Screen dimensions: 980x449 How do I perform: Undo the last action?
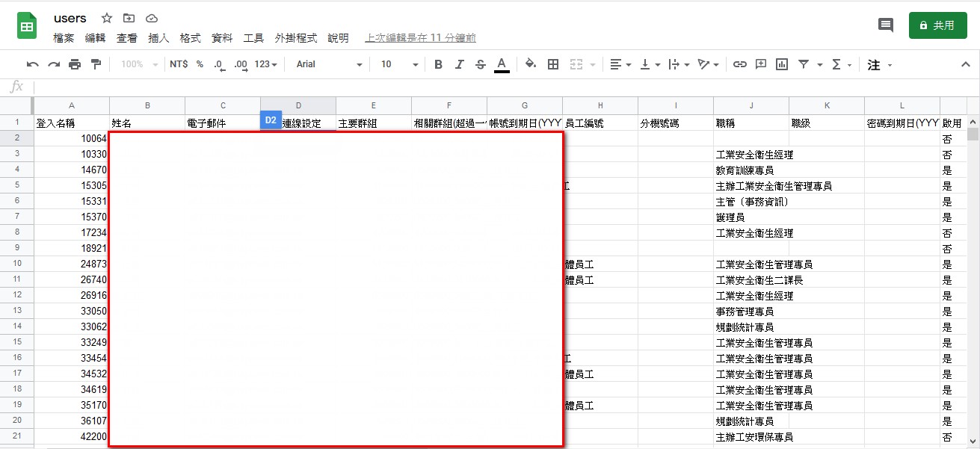pyautogui.click(x=33, y=64)
